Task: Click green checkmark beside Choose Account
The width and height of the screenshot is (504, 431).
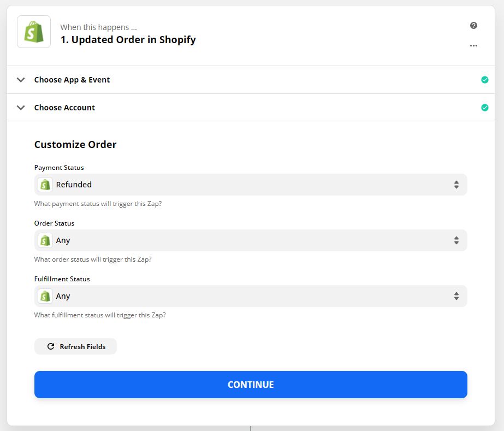Action: 485,108
